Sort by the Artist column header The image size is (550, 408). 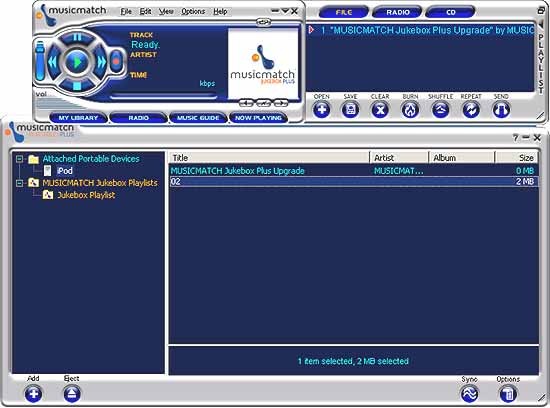coord(399,158)
